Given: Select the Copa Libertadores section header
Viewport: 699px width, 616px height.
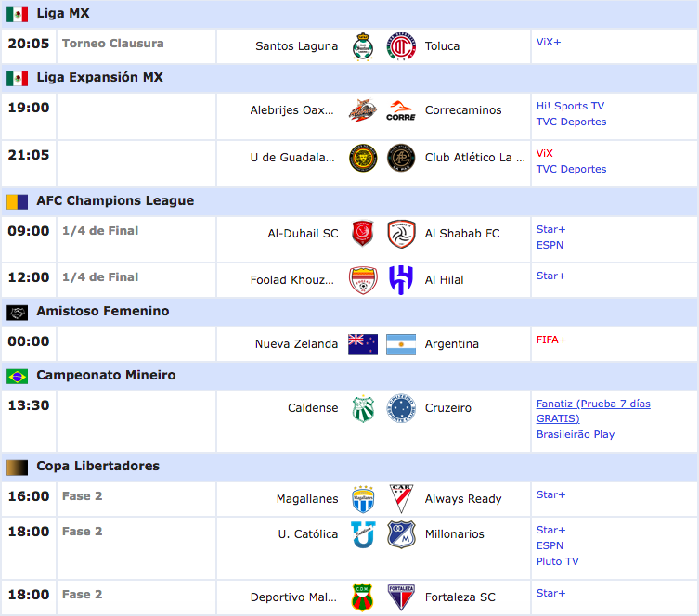Looking at the screenshot, I should click(349, 467).
